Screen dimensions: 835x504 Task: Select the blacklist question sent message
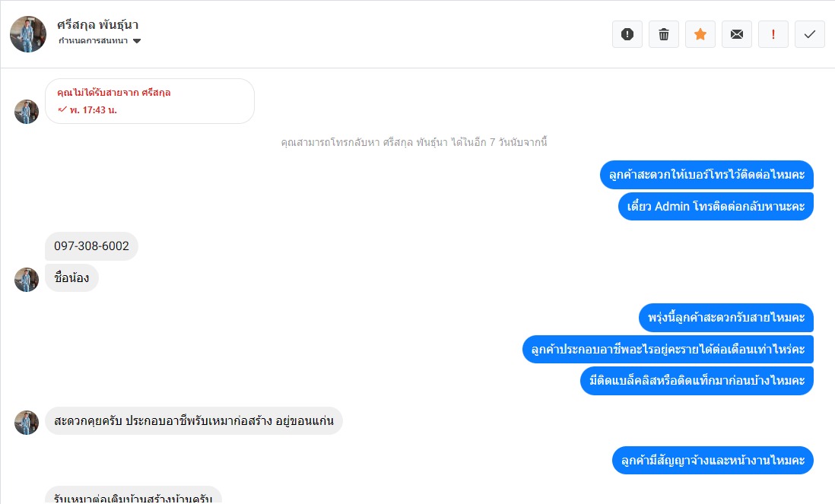(697, 381)
